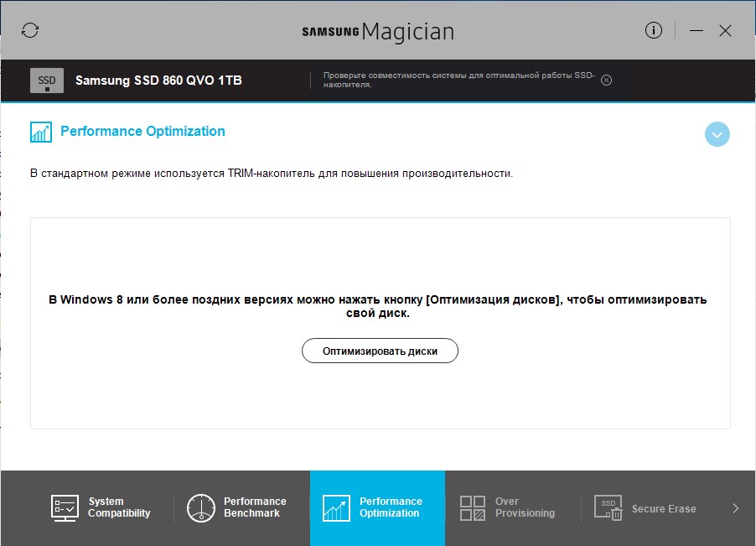This screenshot has width=756, height=546.
Task: Click the refresh icon in title bar
Action: (x=30, y=30)
